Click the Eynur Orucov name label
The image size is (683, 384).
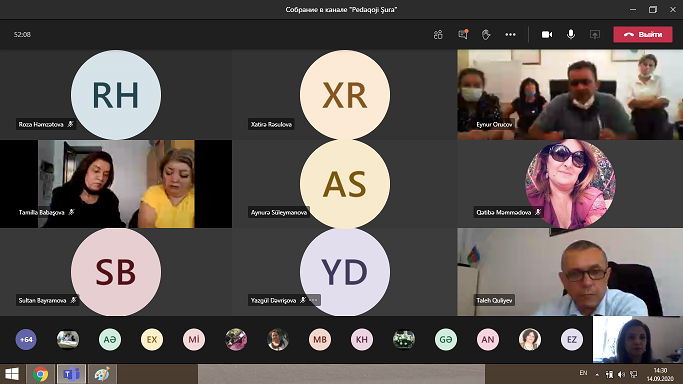coord(494,124)
